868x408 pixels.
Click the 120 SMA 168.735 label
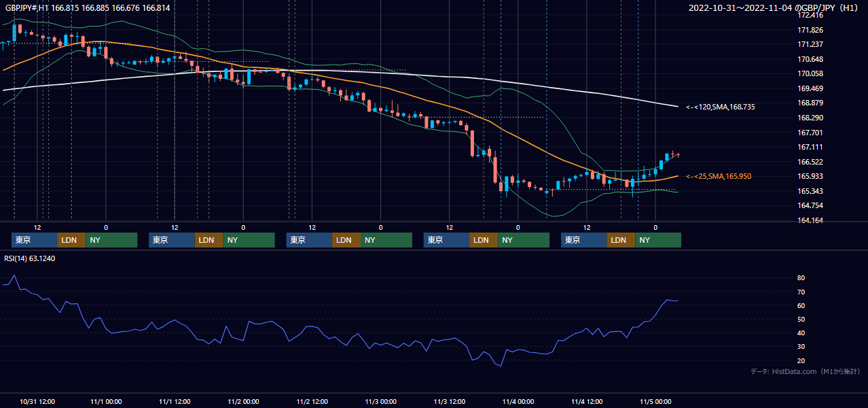point(721,107)
